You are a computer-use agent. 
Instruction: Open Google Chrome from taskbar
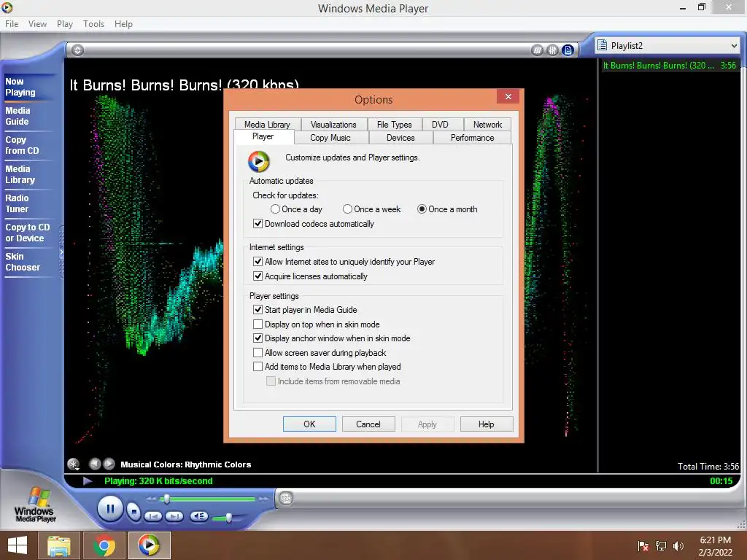point(104,545)
